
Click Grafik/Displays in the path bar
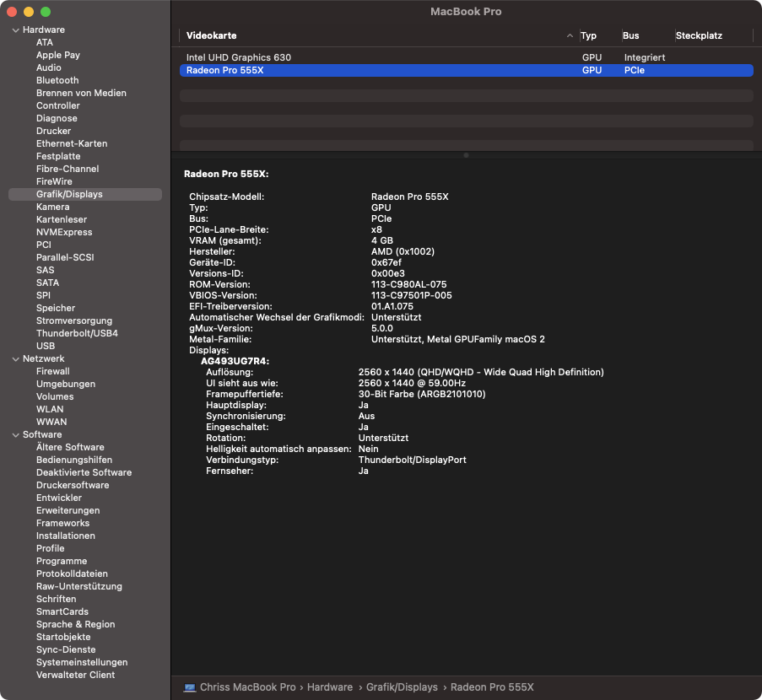click(x=402, y=687)
